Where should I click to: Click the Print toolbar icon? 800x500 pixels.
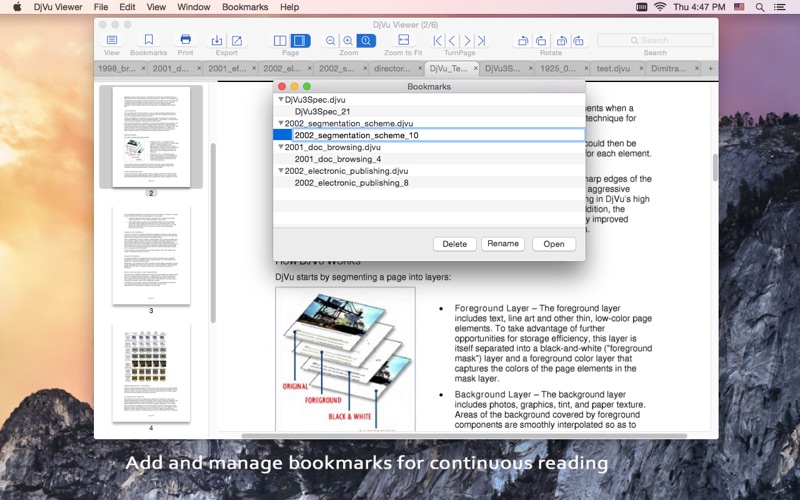[x=185, y=41]
